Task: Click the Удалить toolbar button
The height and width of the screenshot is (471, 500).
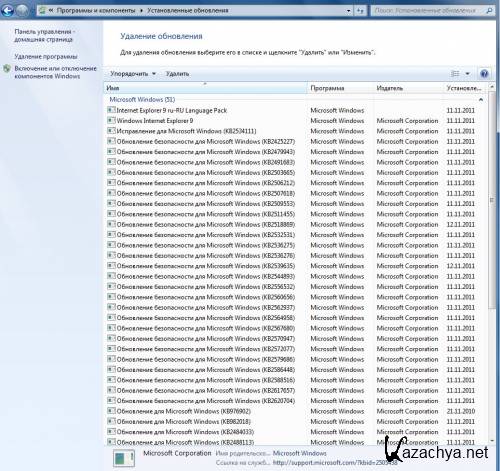Action: [177, 74]
